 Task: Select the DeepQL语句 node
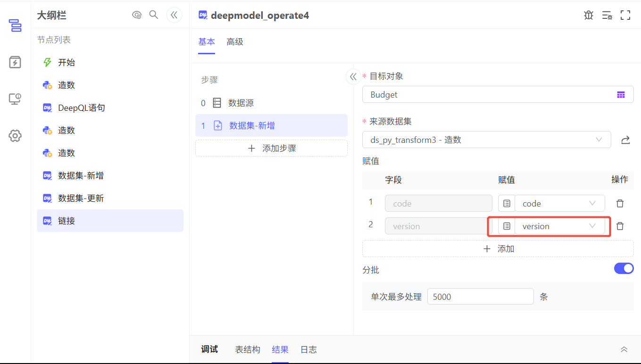point(110,108)
